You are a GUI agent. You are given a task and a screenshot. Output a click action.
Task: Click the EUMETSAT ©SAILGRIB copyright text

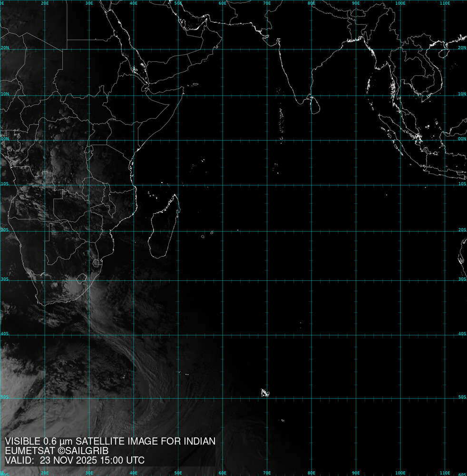click(x=57, y=451)
